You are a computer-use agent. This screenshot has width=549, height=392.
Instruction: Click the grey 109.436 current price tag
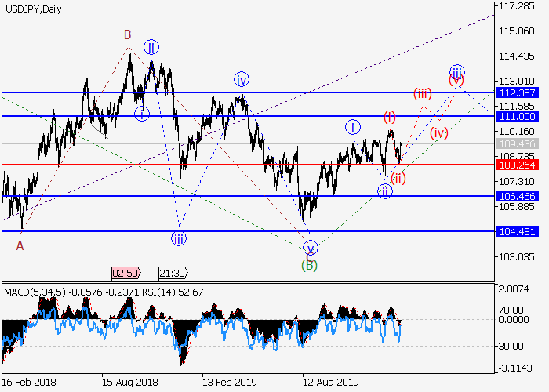click(516, 143)
